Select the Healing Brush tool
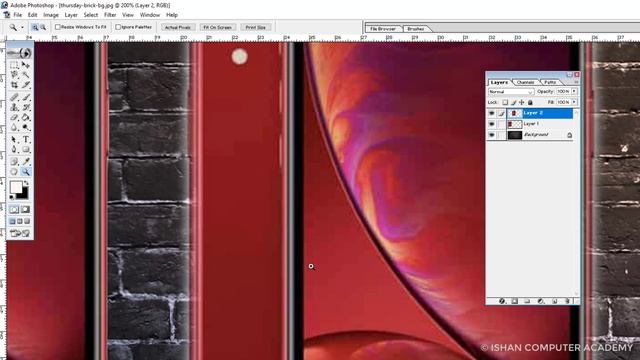Screen dimensions: 640x360 [14, 97]
